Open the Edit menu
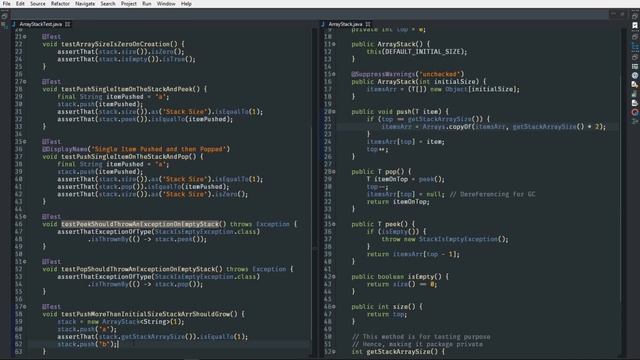Image resolution: width=640 pixels, height=360 pixels. point(20,4)
